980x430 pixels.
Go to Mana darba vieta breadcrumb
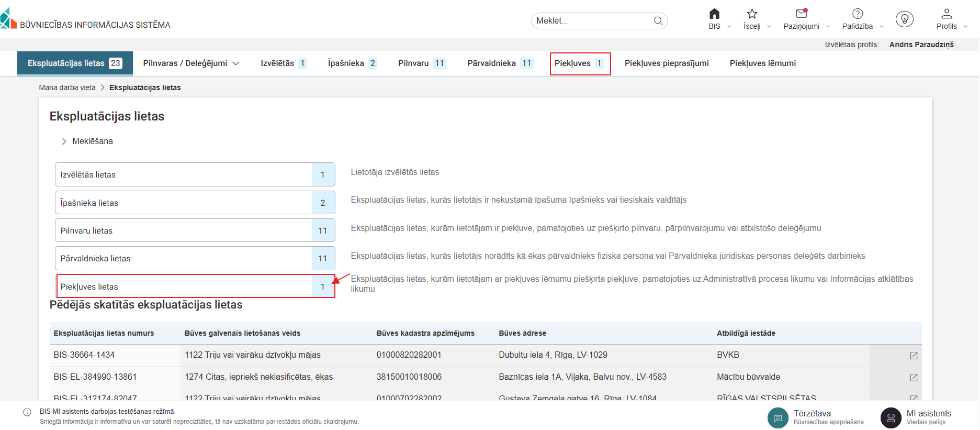point(67,87)
